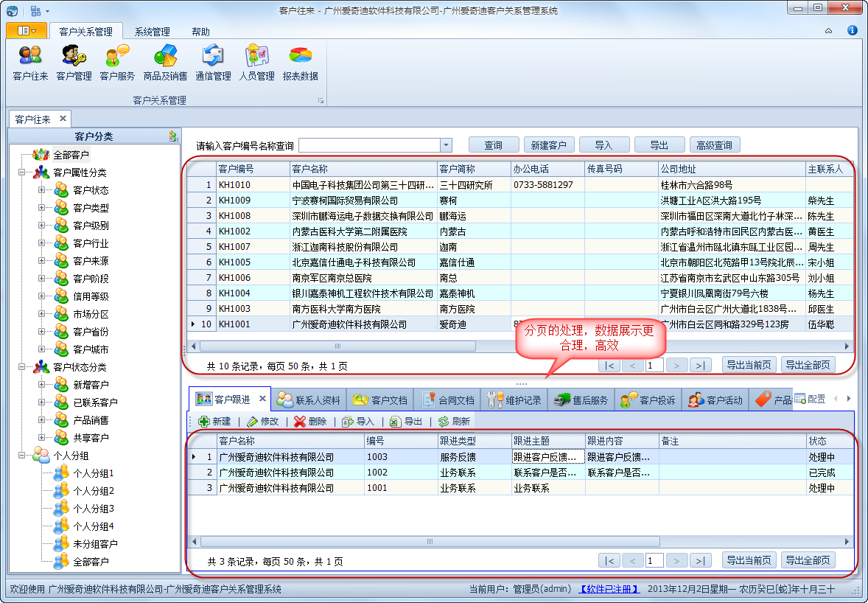
Task: Expand the 客户来源 tree node
Action: click(x=41, y=261)
